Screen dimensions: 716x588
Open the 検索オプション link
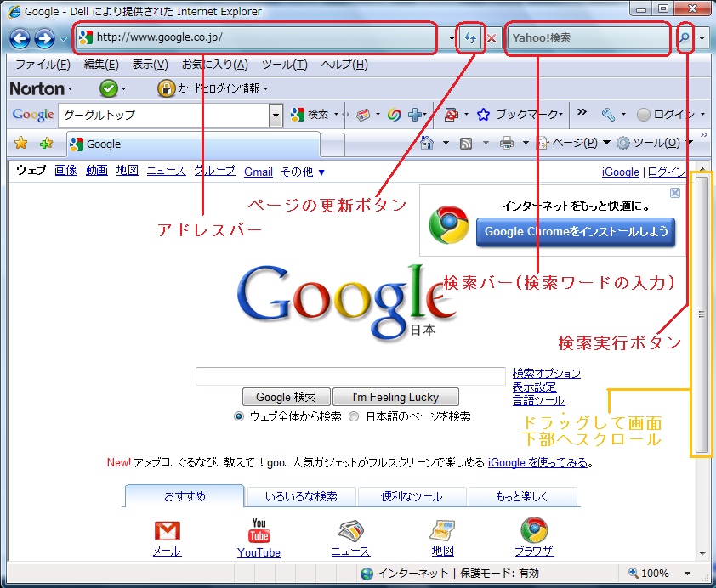(546, 373)
